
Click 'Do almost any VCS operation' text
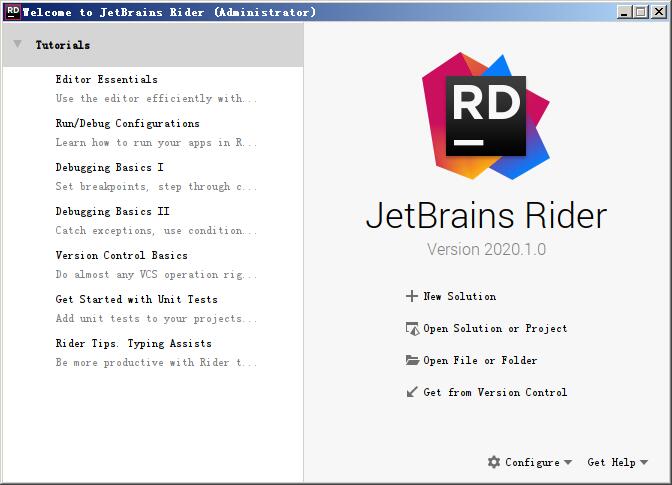coord(156,274)
